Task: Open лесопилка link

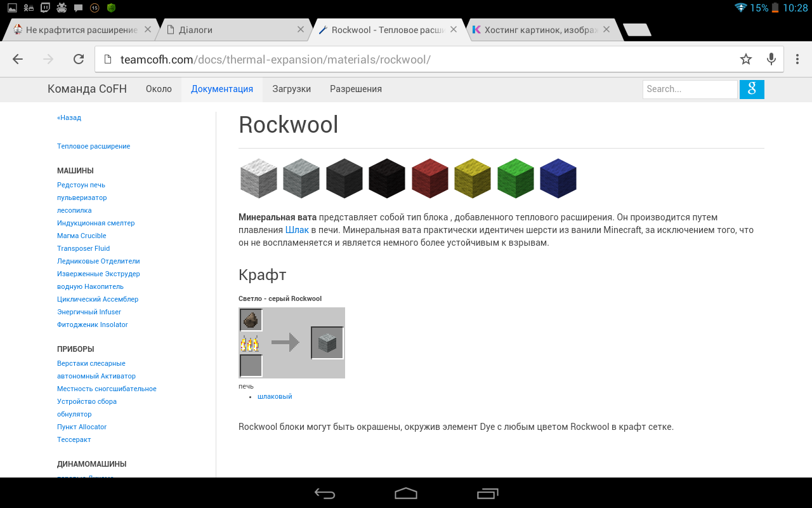Action: (74, 210)
